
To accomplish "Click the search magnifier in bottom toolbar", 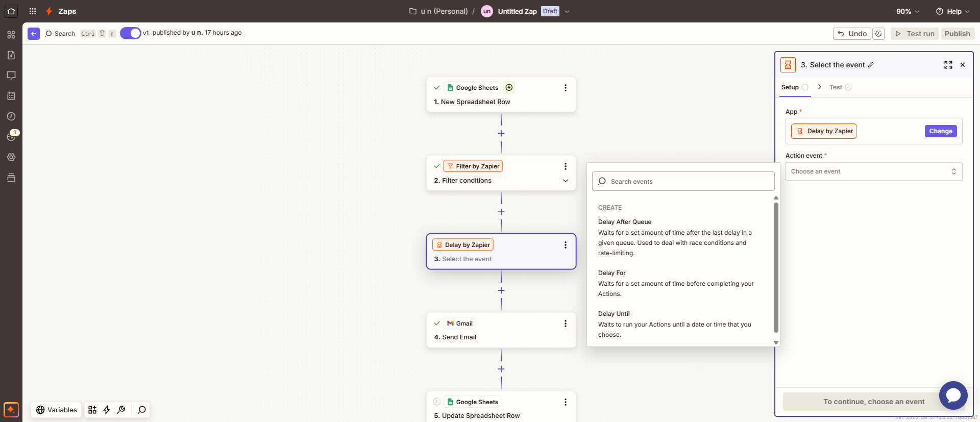I will [142, 410].
